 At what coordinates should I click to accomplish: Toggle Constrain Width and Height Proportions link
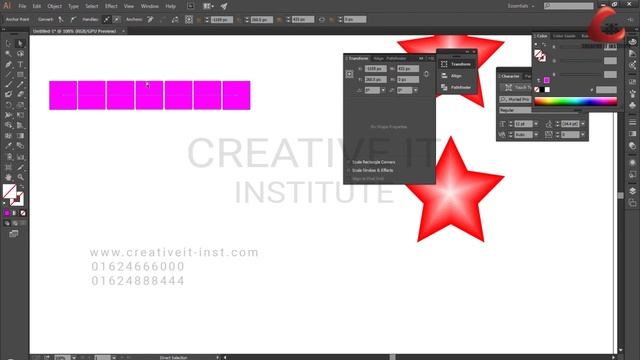coord(426,74)
